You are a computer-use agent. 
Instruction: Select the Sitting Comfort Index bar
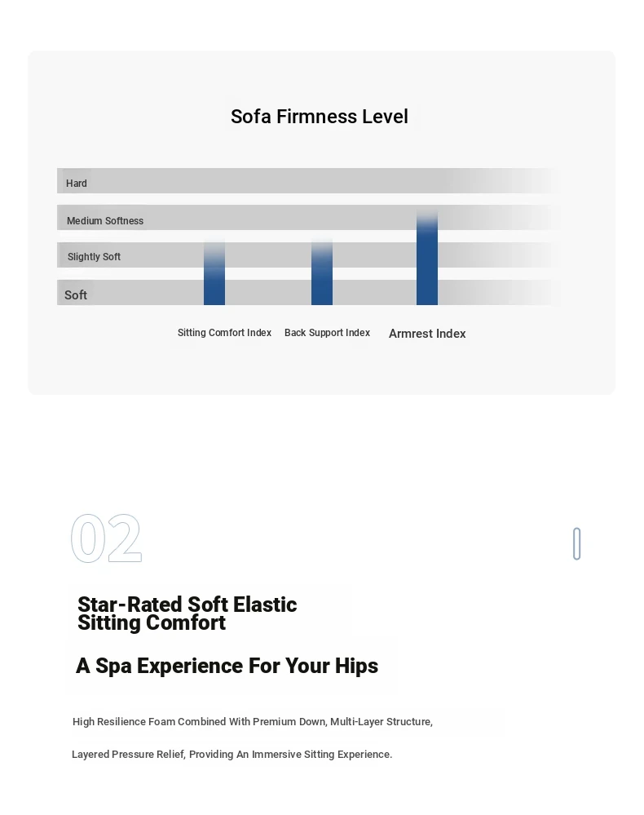click(x=214, y=272)
